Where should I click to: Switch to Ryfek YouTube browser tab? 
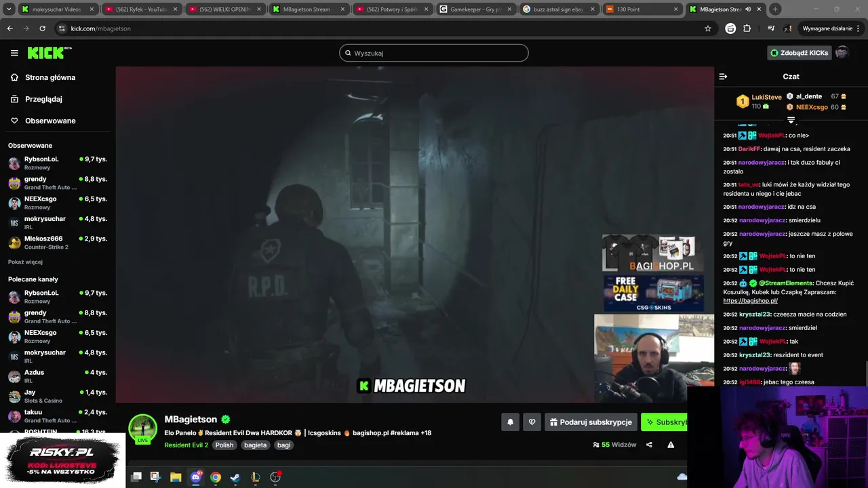pyautogui.click(x=142, y=9)
